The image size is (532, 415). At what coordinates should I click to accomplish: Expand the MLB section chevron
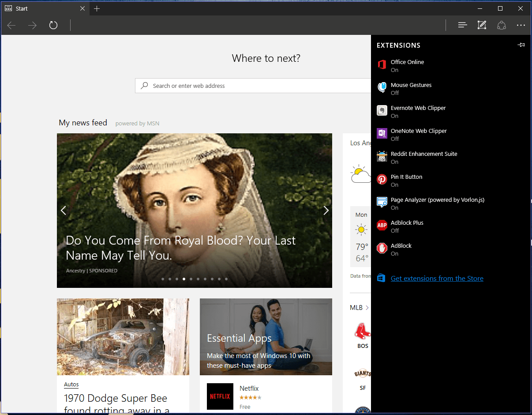pyautogui.click(x=367, y=308)
